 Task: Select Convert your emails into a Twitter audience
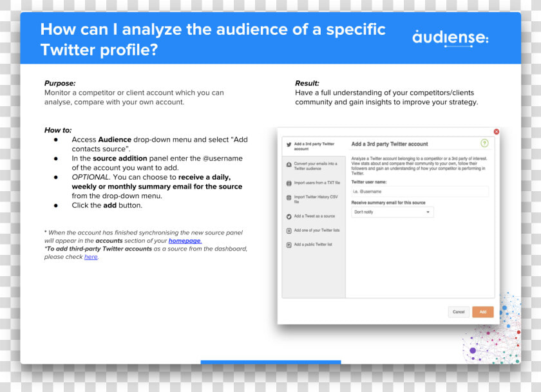click(316, 166)
